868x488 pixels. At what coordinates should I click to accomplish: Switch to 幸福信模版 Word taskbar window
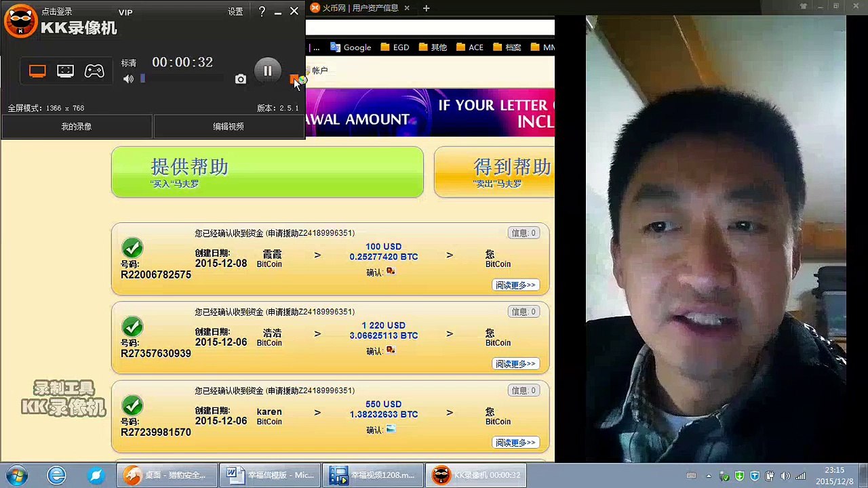(x=270, y=475)
